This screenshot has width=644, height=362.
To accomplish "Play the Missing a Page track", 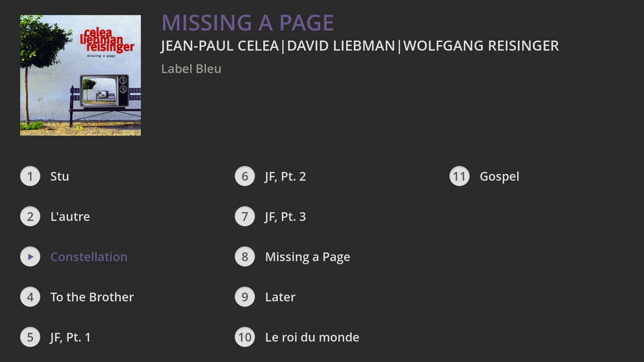I will coord(307,257).
